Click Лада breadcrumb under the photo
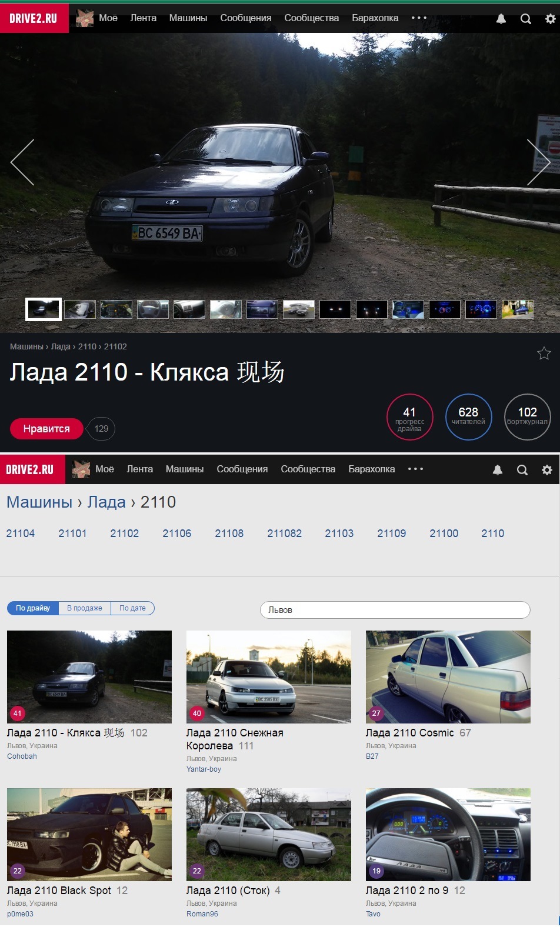The width and height of the screenshot is (560, 927). pos(61,346)
